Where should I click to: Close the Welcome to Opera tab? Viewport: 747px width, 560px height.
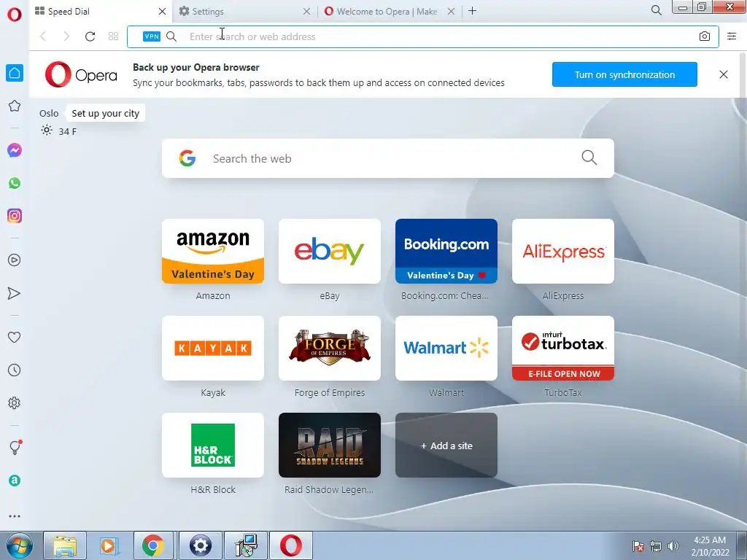point(451,11)
